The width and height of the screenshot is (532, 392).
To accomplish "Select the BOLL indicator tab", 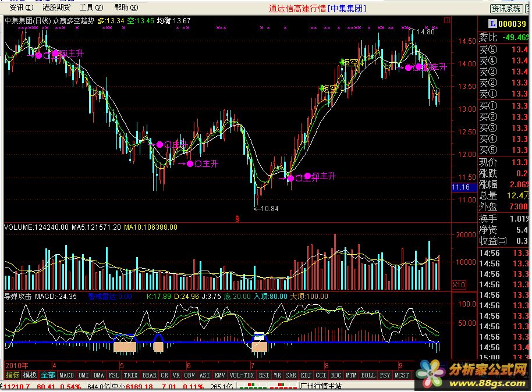I will pyautogui.click(x=368, y=375).
